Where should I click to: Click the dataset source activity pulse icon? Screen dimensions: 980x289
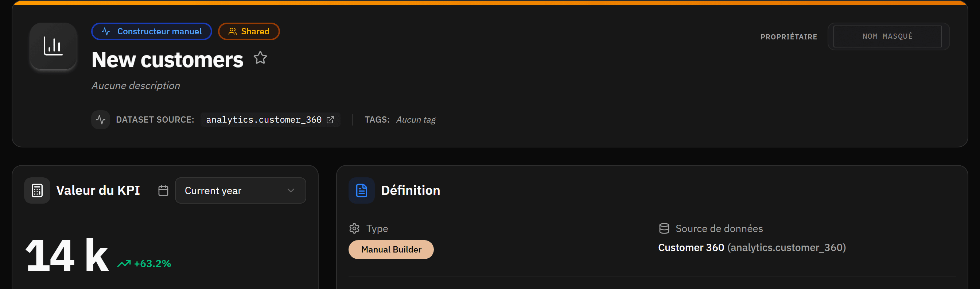click(100, 120)
